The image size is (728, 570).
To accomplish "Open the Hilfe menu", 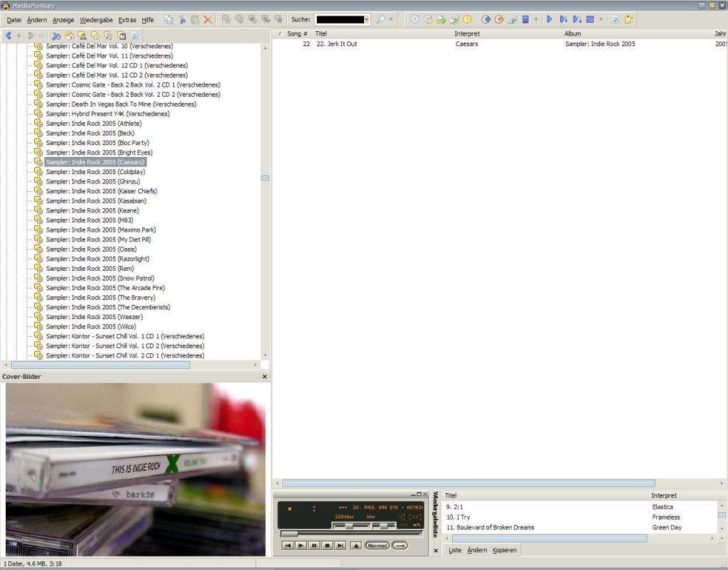I will 148,20.
